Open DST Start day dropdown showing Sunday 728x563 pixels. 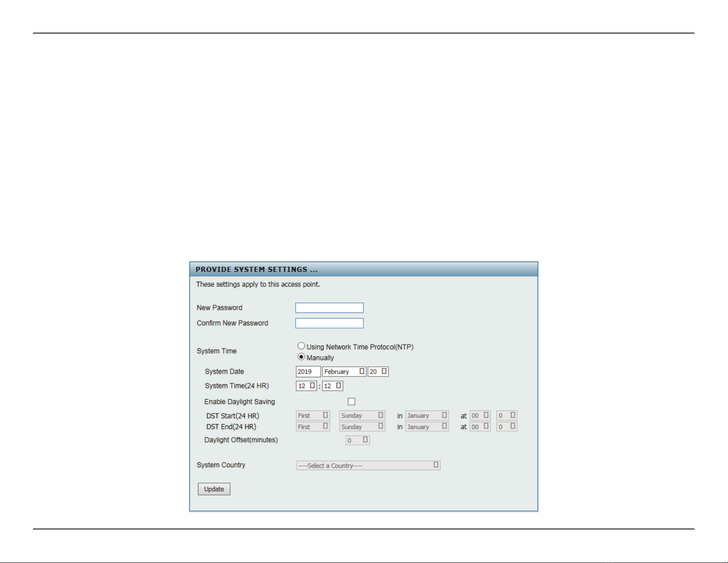[x=362, y=415]
